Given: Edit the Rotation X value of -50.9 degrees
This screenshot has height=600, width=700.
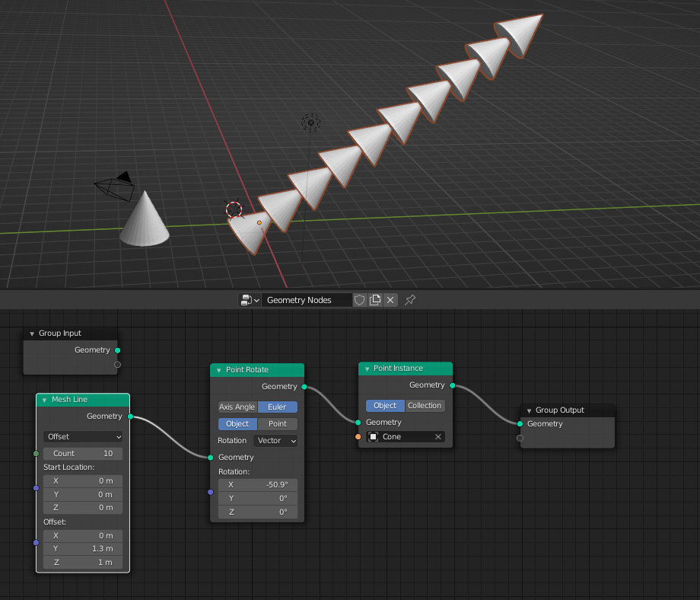Looking at the screenshot, I should coord(257,484).
